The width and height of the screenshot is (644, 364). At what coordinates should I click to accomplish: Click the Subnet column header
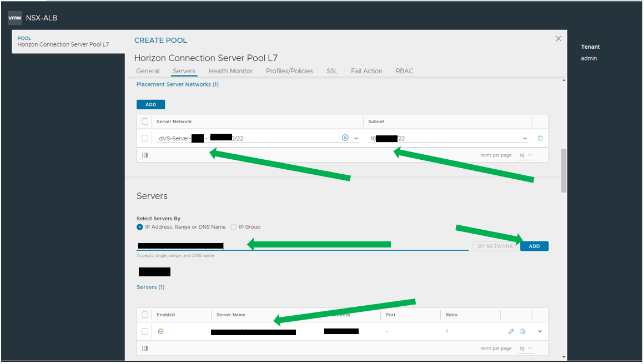point(376,122)
